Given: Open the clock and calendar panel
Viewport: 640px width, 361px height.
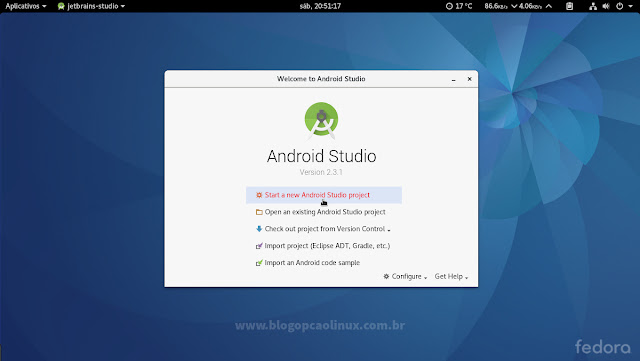Looking at the screenshot, I should pos(320,6).
